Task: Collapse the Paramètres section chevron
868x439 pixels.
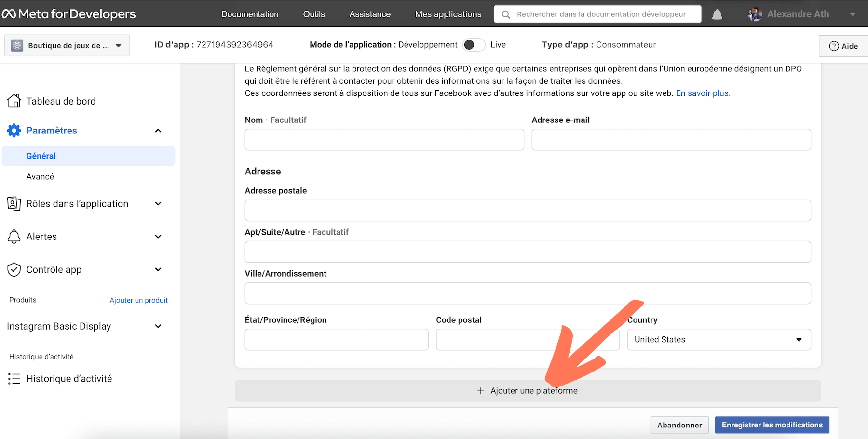Action: pos(158,131)
